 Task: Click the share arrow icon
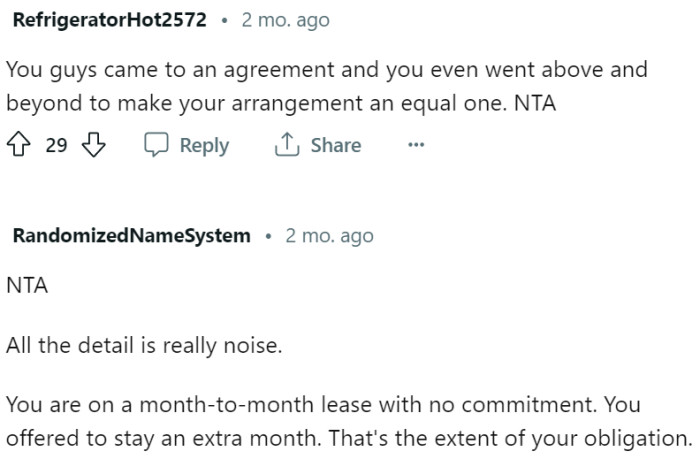[288, 146]
